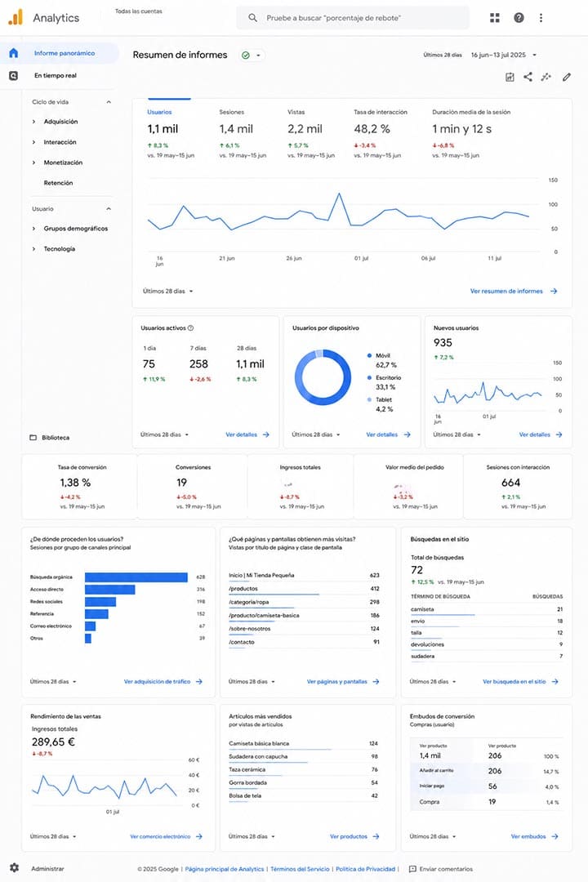Screen dimensions: 588x882
Task: Click the Biblioteca folder icon
Action: point(33,438)
